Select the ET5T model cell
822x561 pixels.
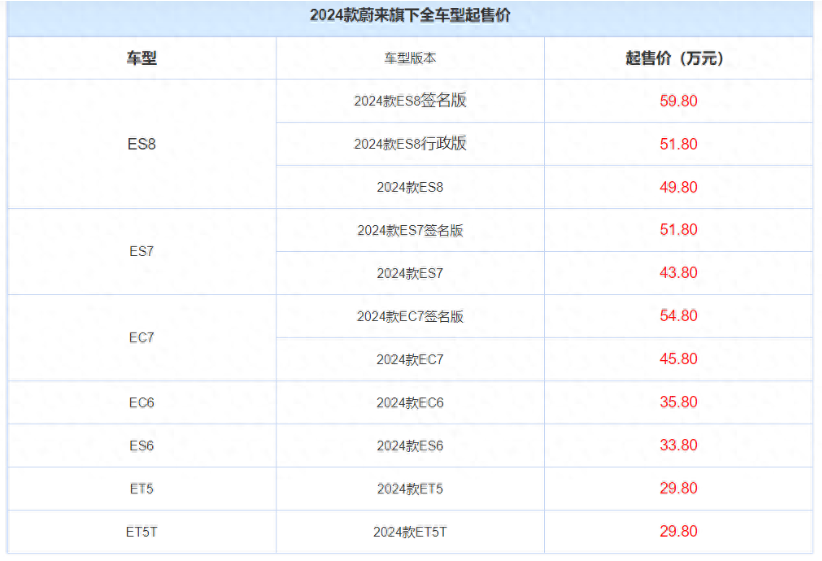[142, 532]
